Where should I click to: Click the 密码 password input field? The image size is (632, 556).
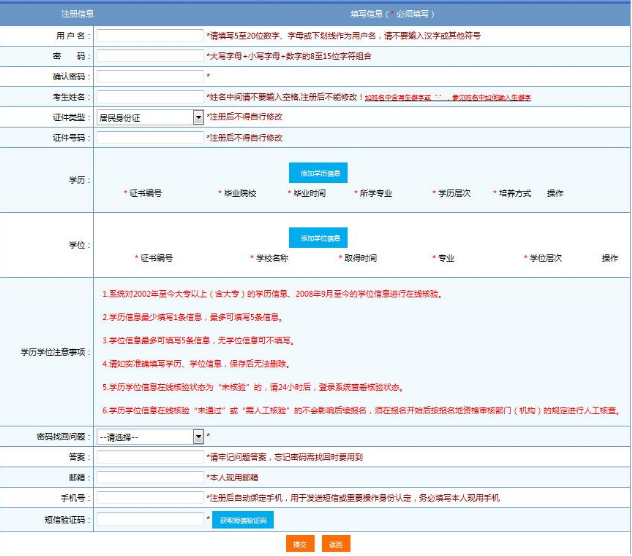click(x=150, y=55)
